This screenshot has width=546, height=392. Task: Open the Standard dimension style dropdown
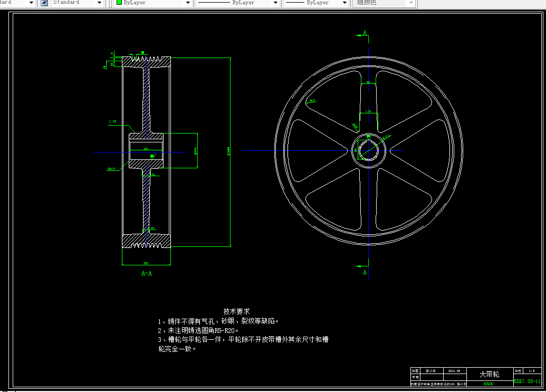99,3
